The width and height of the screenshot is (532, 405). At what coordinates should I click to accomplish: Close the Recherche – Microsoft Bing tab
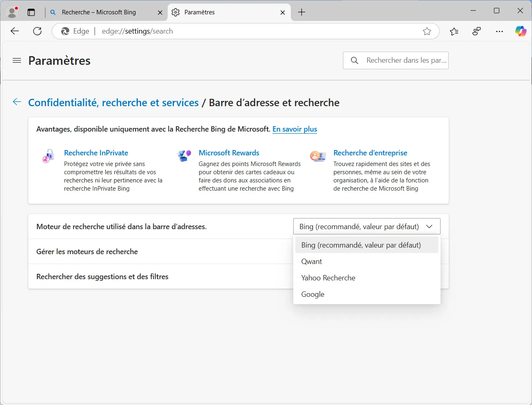click(x=160, y=13)
